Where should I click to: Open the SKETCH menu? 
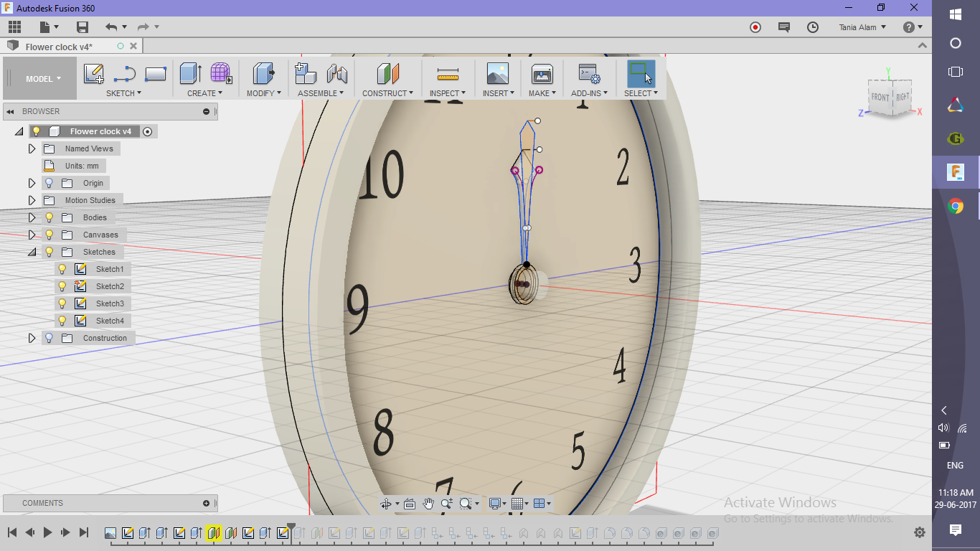pyautogui.click(x=124, y=93)
